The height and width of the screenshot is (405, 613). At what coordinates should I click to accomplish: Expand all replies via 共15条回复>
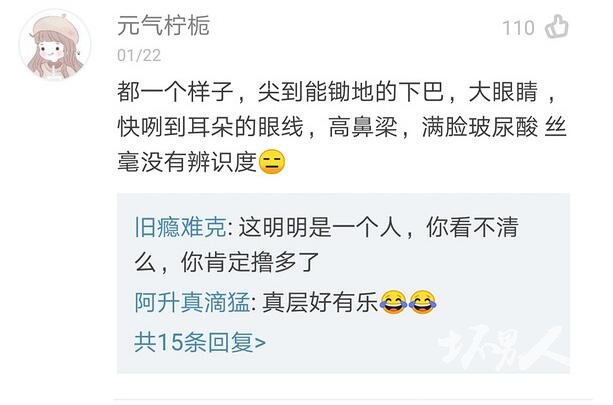click(x=200, y=342)
